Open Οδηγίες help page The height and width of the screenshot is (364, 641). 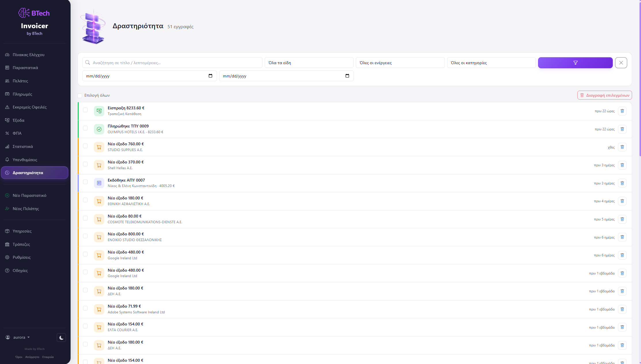[35, 270]
